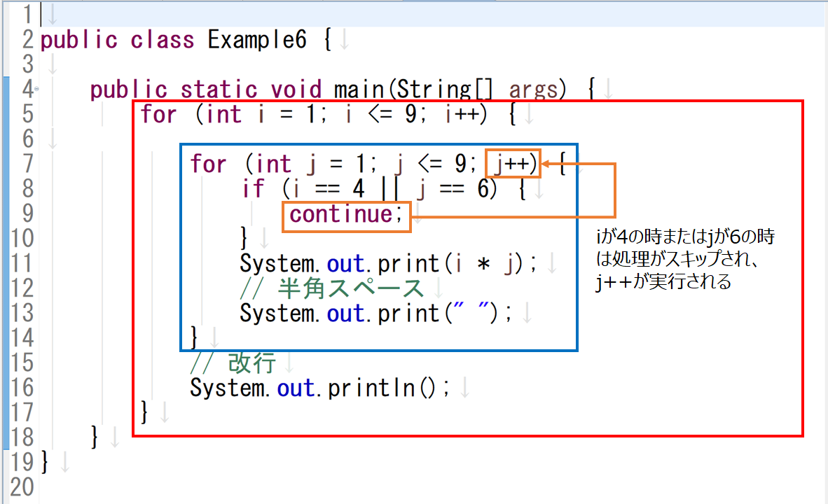Click the 'main' method name on line 4
The image size is (828, 504).
tap(357, 90)
